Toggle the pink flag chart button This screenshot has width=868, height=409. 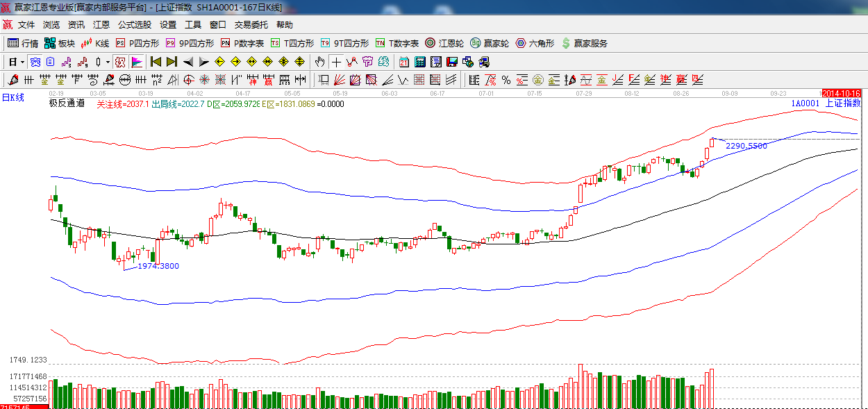pos(136,62)
